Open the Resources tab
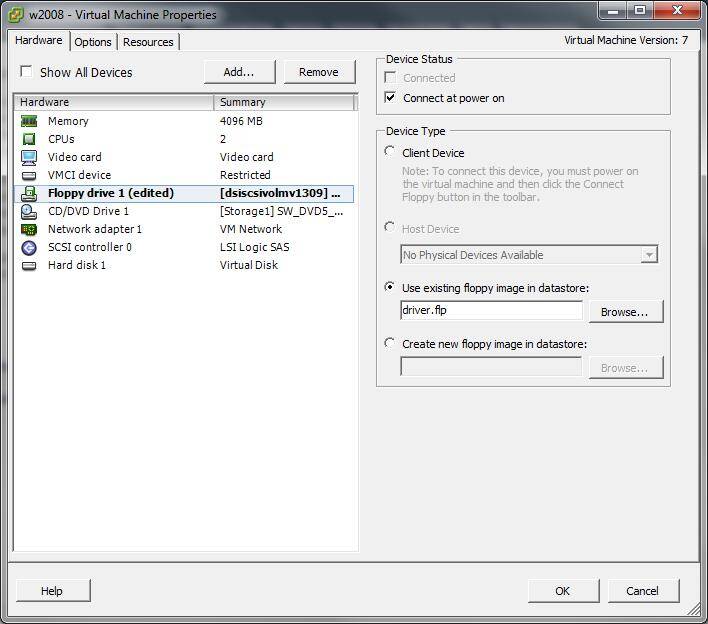The image size is (708, 624). [x=148, y=42]
